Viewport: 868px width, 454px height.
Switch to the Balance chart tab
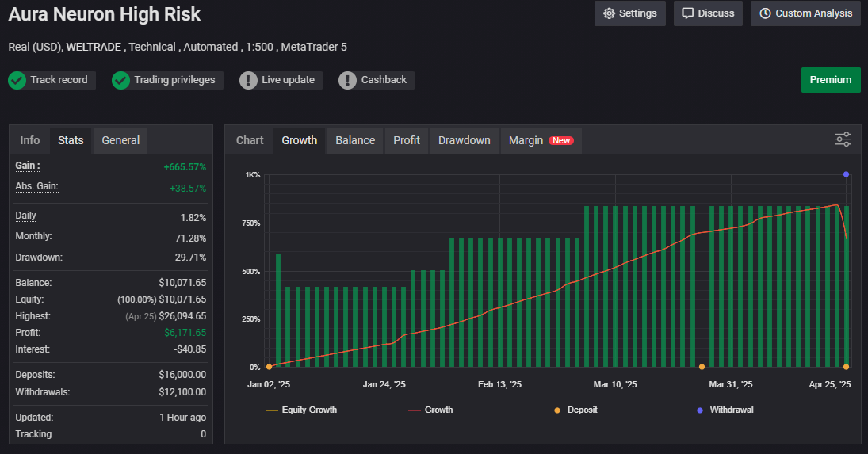(x=355, y=140)
